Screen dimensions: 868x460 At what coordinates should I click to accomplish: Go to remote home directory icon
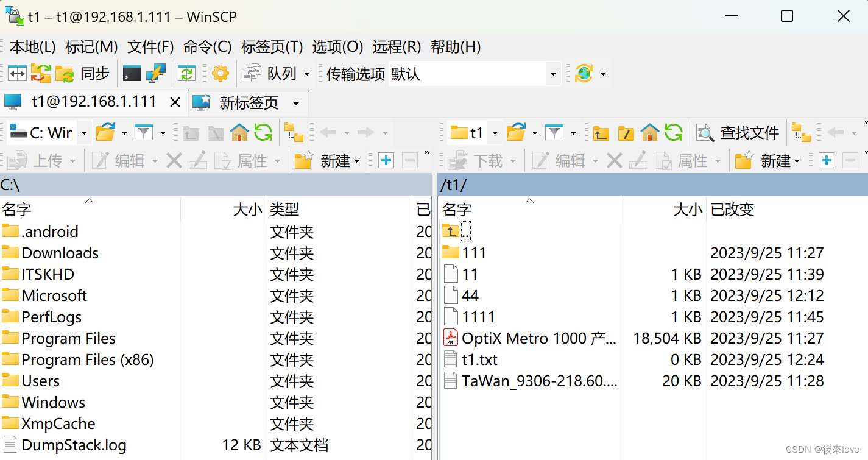click(x=649, y=132)
